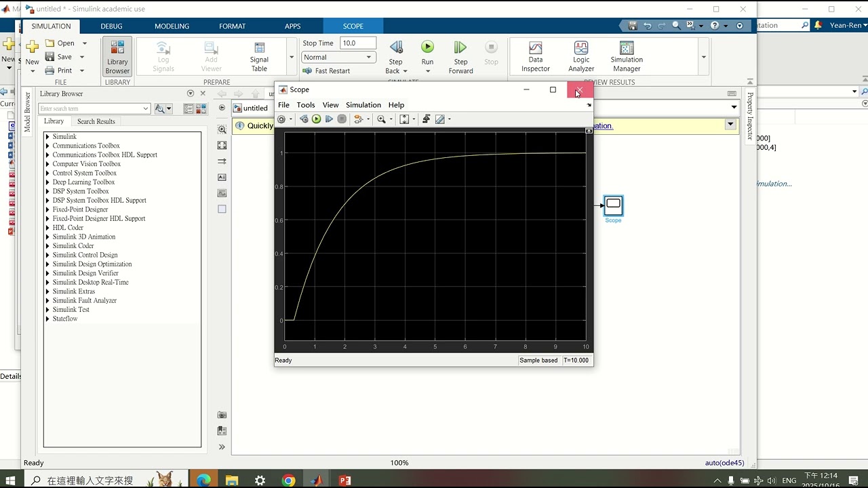Click the Scope scale axes limits icon
The image size is (868, 488).
point(404,119)
